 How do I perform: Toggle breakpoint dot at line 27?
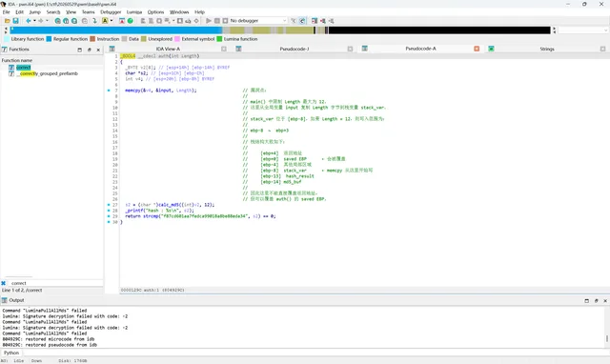tap(109, 205)
